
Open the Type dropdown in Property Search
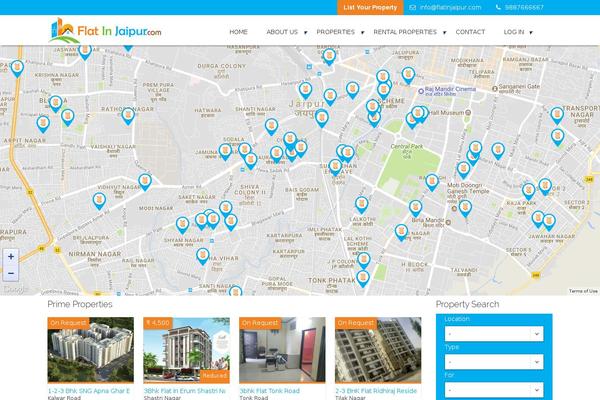pyautogui.click(x=494, y=362)
